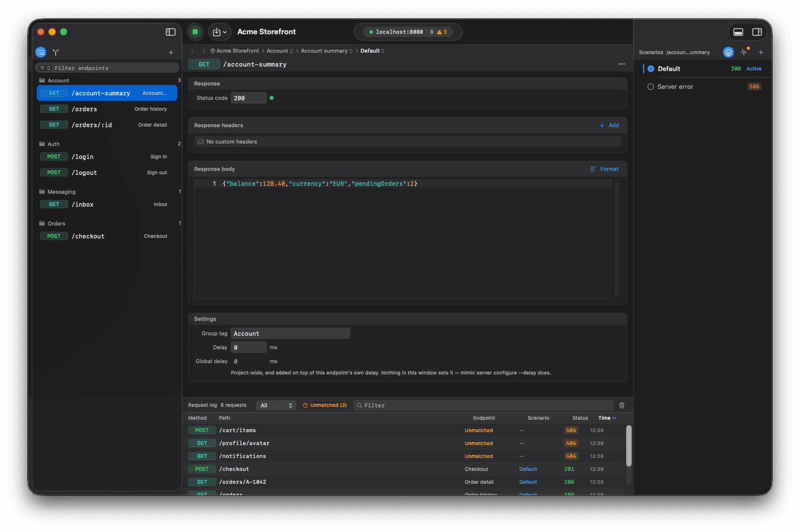This screenshot has height=532, width=800.
Task: Click the 404 status for /cart/items
Action: [571, 431]
